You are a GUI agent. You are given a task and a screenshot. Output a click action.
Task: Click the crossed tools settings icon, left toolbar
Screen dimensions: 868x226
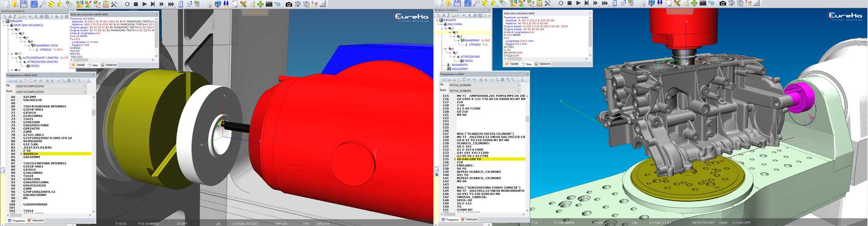click(x=114, y=4)
